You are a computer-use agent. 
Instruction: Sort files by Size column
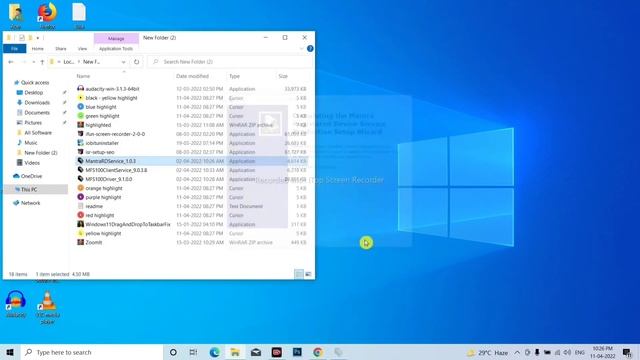[283, 76]
